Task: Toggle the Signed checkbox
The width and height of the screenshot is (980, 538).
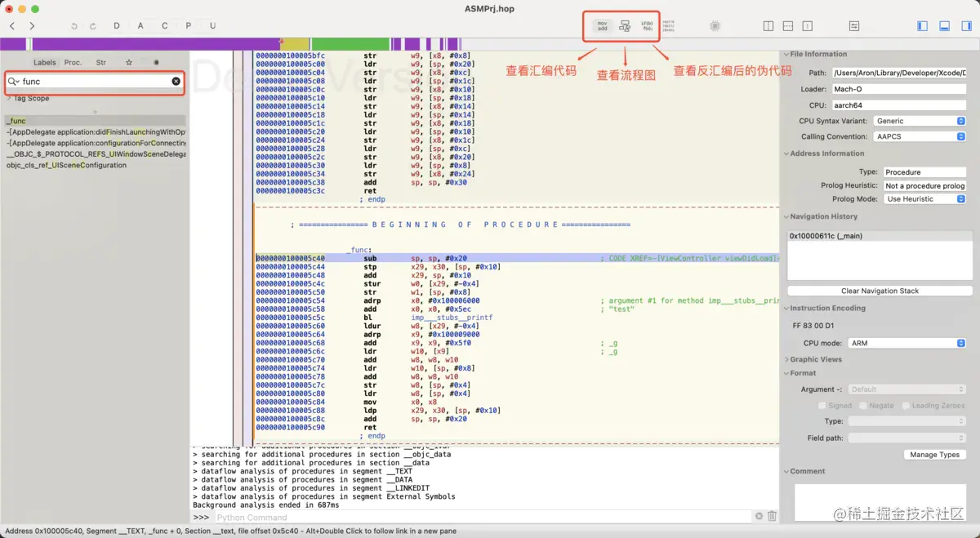Action: click(x=823, y=406)
